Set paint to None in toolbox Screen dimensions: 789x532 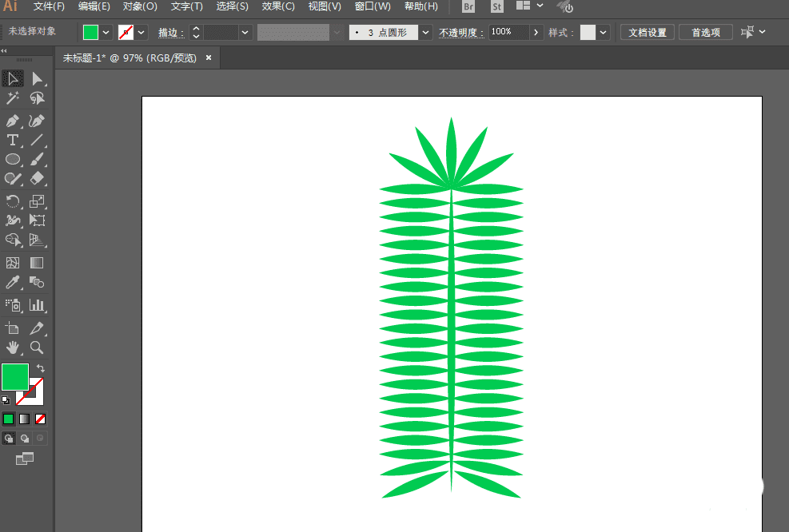point(40,419)
